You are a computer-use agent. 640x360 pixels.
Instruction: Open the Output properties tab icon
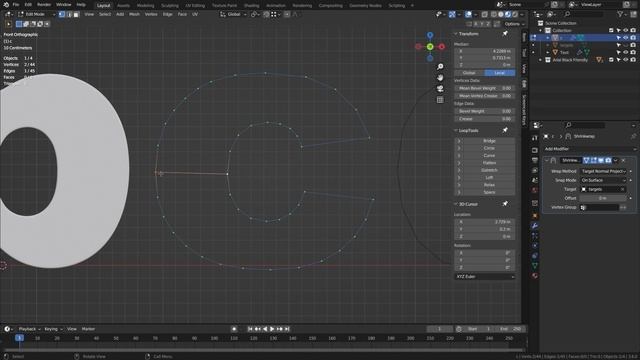click(x=535, y=160)
